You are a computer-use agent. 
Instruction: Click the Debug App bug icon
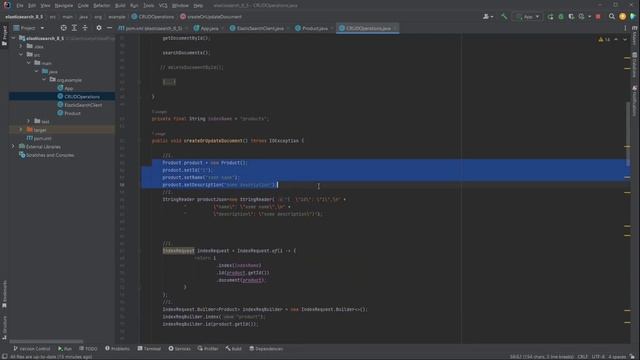coord(561,17)
